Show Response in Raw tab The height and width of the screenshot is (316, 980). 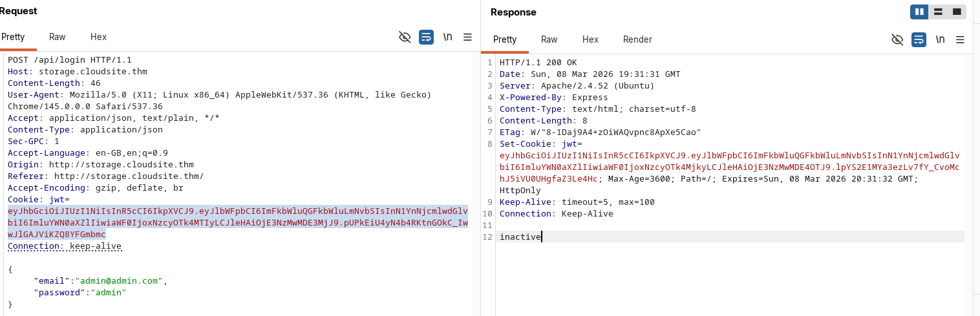[x=549, y=39]
